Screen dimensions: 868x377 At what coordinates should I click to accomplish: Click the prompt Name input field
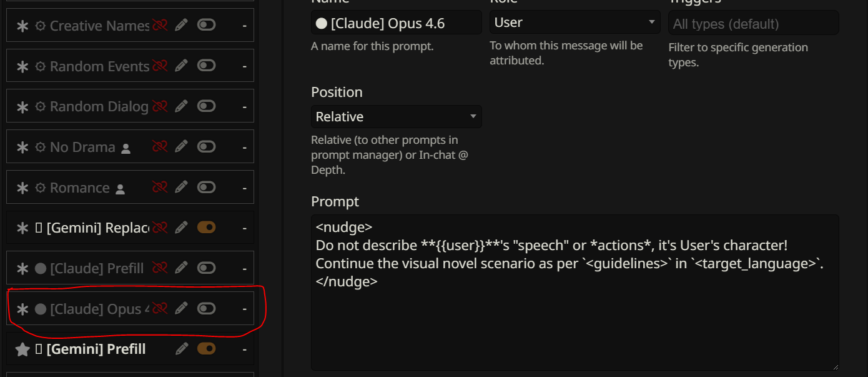click(x=396, y=24)
